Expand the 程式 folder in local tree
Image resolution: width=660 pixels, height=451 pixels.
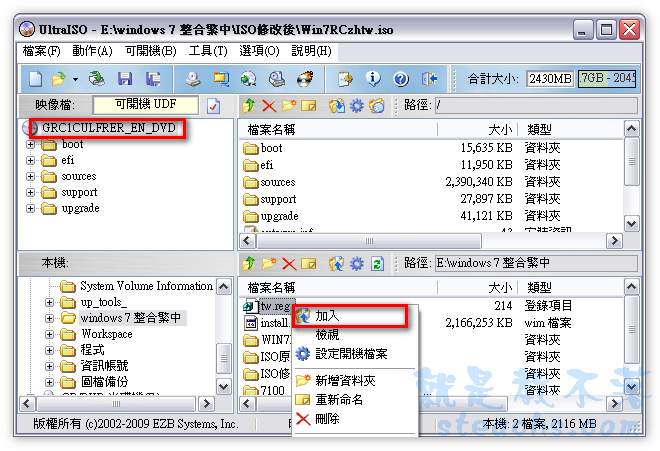49,350
